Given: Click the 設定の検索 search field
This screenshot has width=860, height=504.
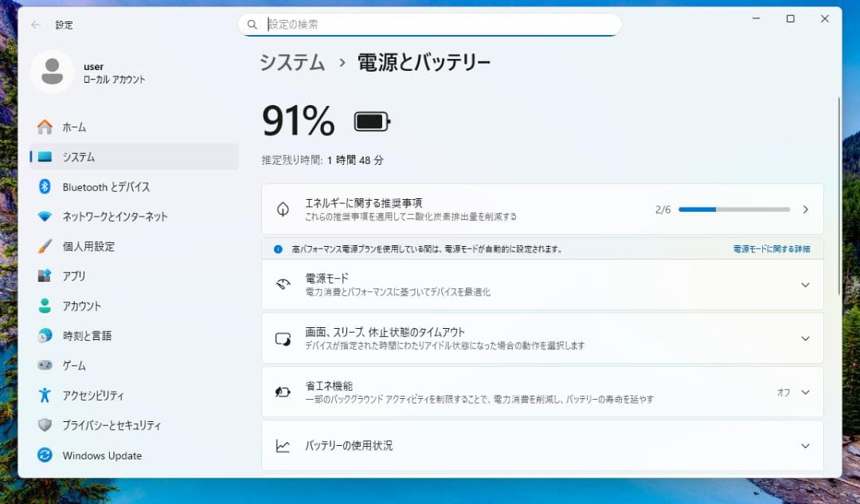Looking at the screenshot, I should pyautogui.click(x=428, y=25).
